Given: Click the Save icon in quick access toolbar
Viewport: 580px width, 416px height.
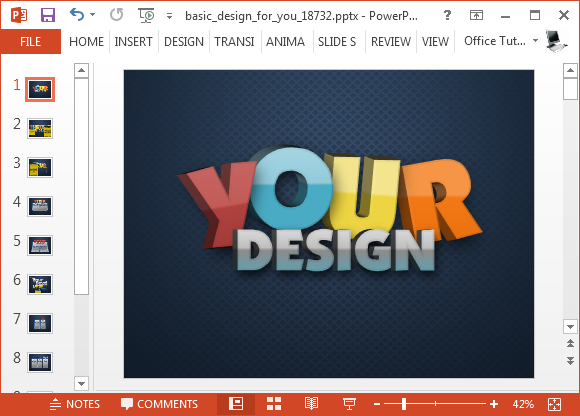Looking at the screenshot, I should [x=48, y=15].
